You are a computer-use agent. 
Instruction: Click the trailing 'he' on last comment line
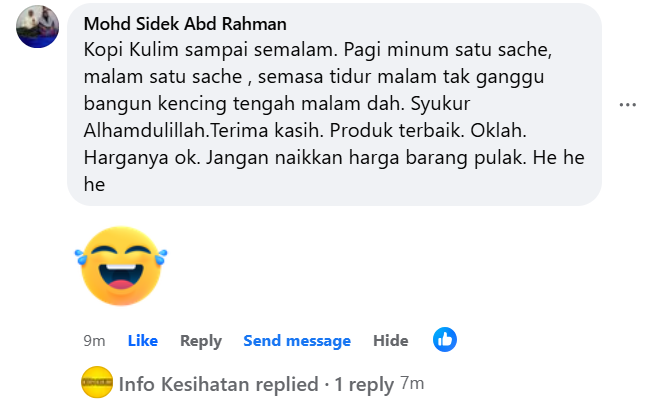[x=94, y=184]
